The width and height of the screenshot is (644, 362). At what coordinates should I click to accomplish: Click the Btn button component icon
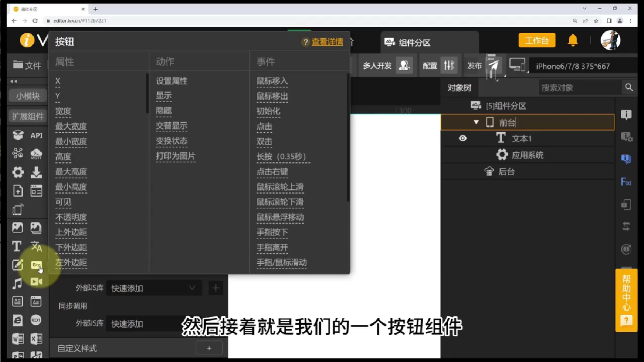pos(36,265)
